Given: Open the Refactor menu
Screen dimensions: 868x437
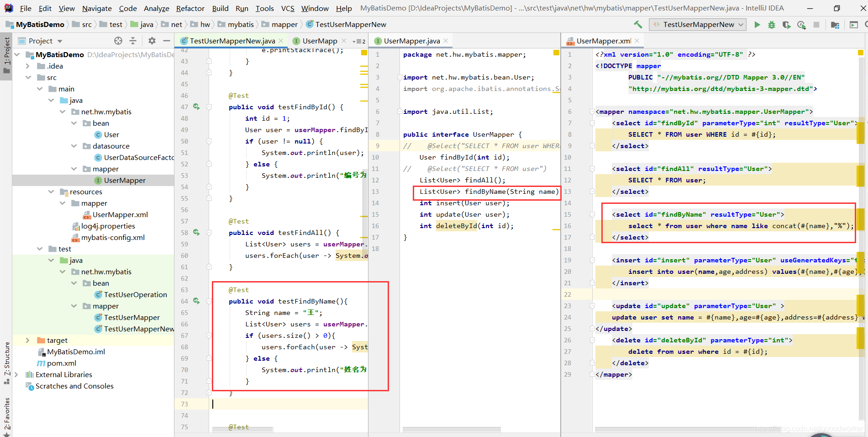Looking at the screenshot, I should click(190, 8).
